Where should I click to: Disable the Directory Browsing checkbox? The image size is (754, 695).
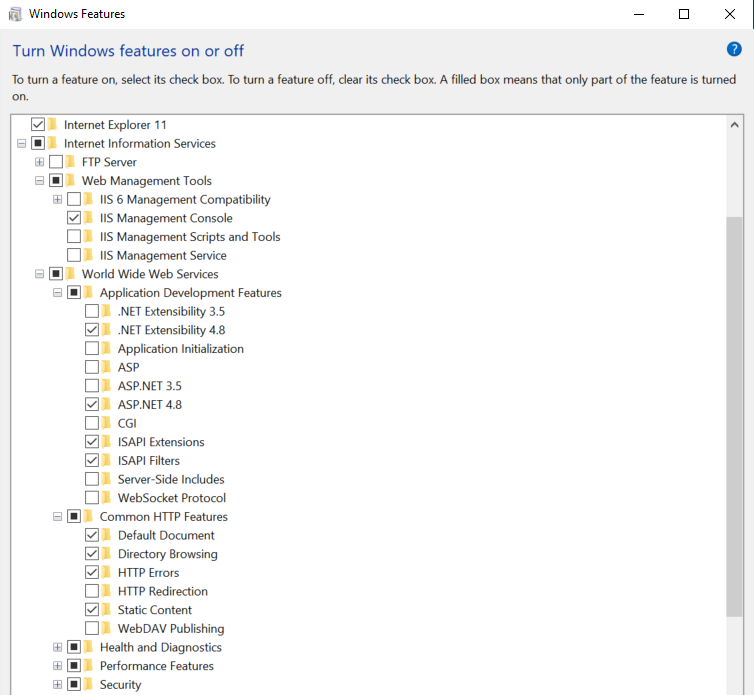92,554
